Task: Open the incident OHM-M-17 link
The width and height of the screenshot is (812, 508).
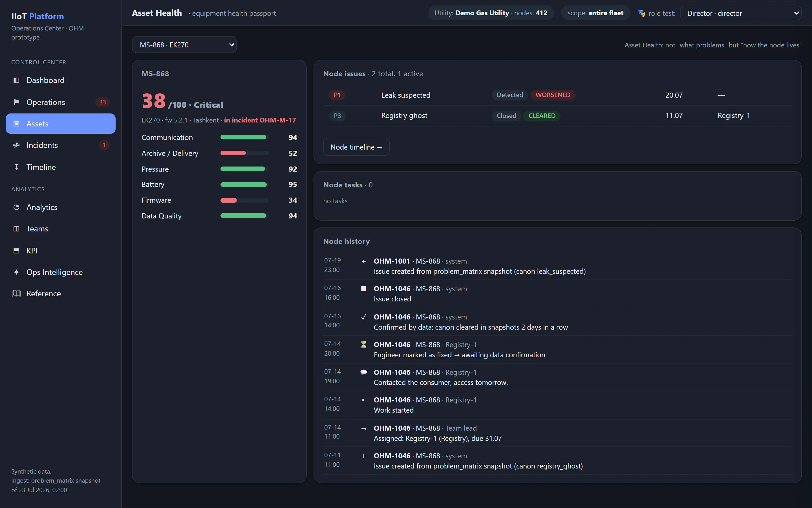Action: pyautogui.click(x=260, y=120)
